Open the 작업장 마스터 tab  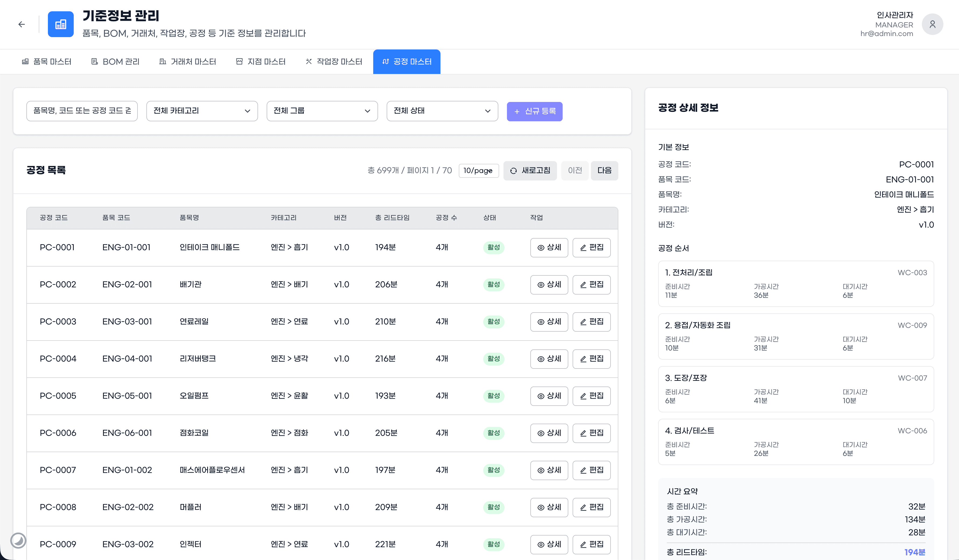coord(334,62)
